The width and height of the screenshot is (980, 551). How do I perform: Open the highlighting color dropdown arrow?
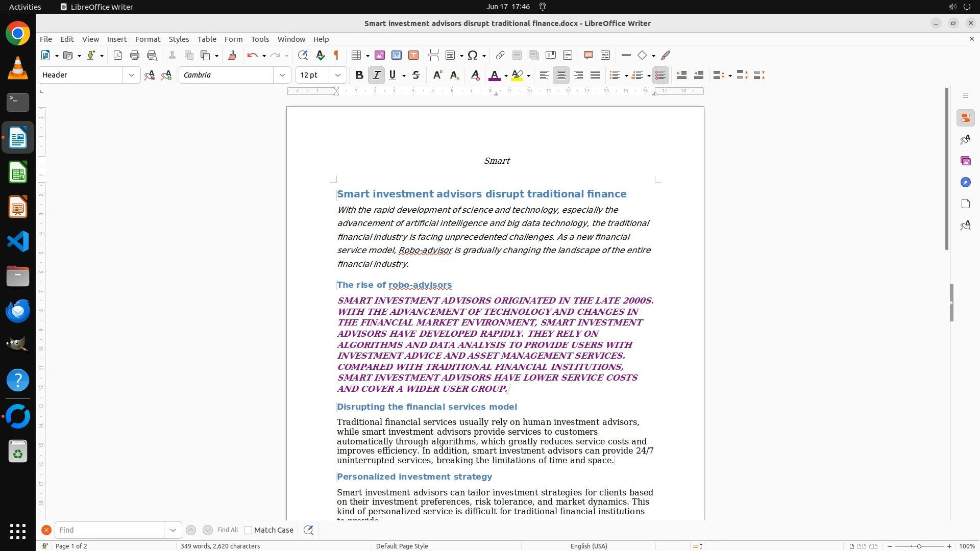tap(529, 76)
